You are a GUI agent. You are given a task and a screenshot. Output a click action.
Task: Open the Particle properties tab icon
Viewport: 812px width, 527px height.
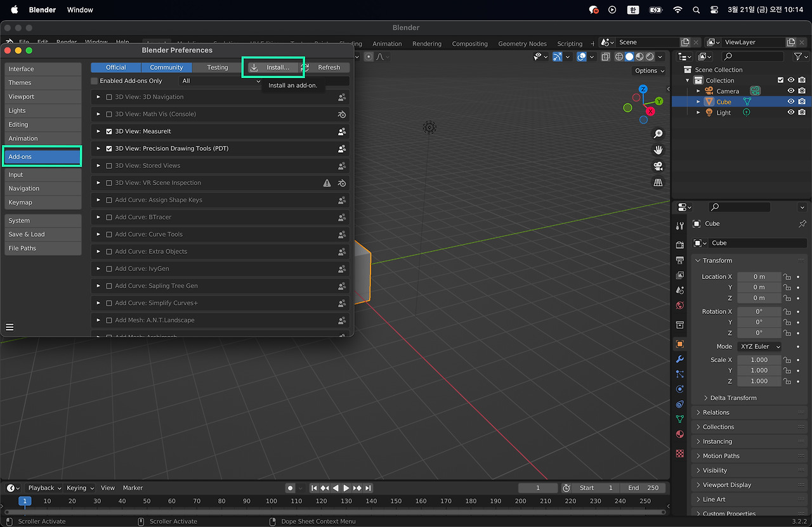click(x=680, y=374)
